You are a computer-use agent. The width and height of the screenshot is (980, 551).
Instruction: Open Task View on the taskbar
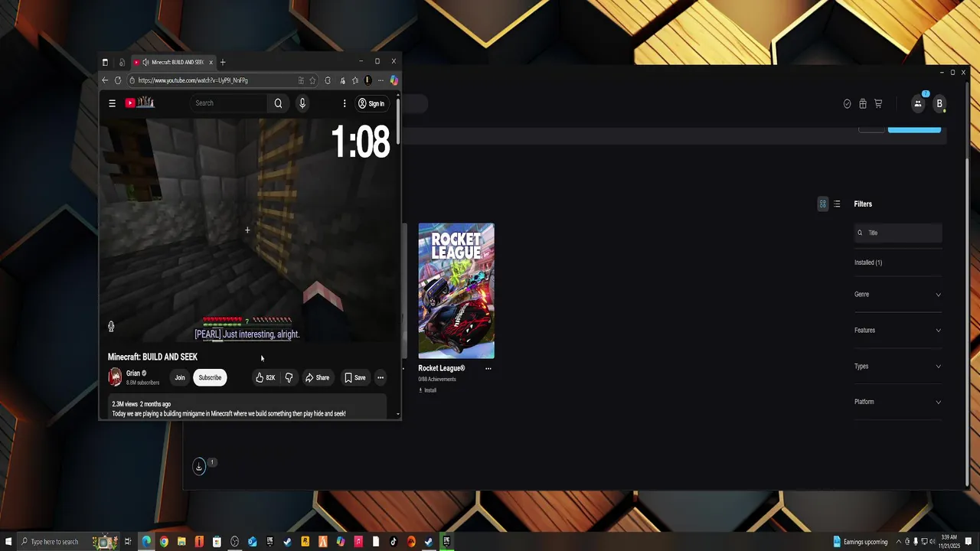[x=129, y=542]
